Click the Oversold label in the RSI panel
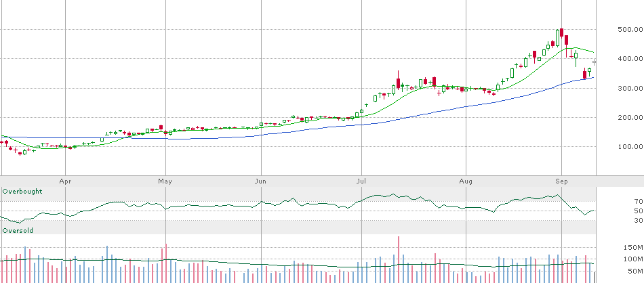The height and width of the screenshot is (283, 644). click(18, 230)
